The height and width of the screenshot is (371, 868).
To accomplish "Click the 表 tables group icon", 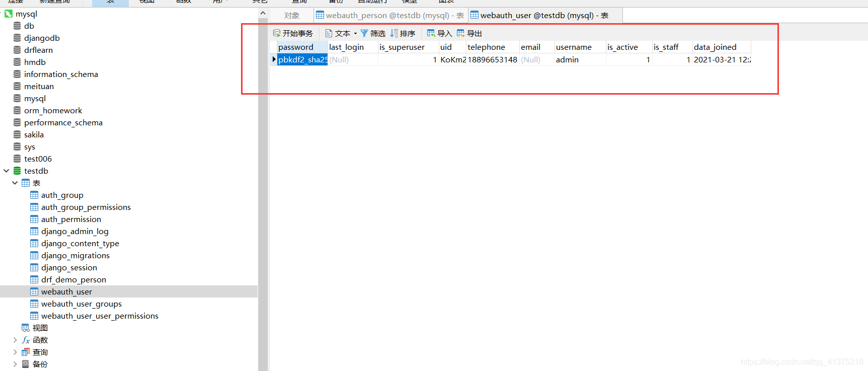I will pyautogui.click(x=26, y=183).
